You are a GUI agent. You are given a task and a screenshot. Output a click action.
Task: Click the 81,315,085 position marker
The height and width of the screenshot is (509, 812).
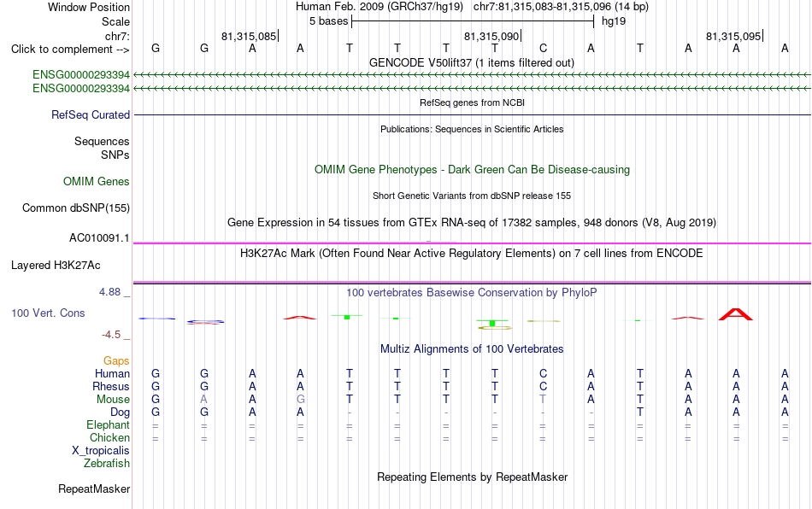pos(250,36)
